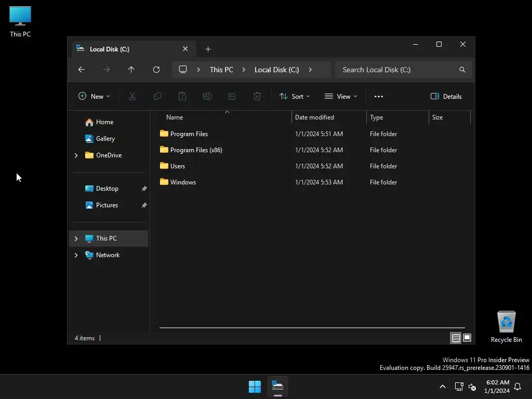The width and height of the screenshot is (532, 399).
Task: Unpin Desktop from Quick access
Action: click(144, 189)
